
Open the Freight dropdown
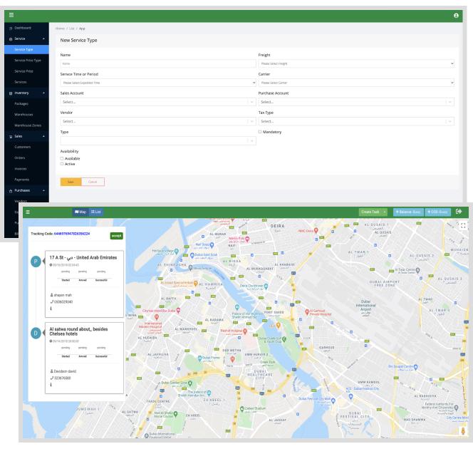point(356,63)
